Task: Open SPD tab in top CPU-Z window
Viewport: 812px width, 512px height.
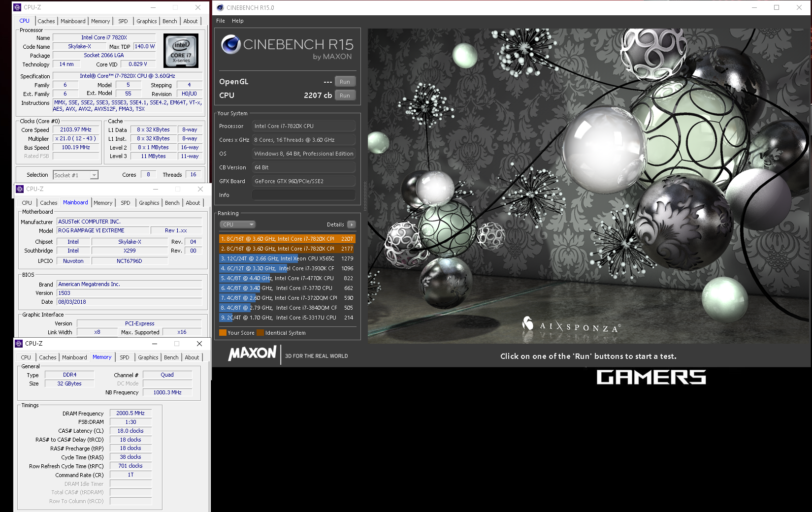Action: pos(123,21)
